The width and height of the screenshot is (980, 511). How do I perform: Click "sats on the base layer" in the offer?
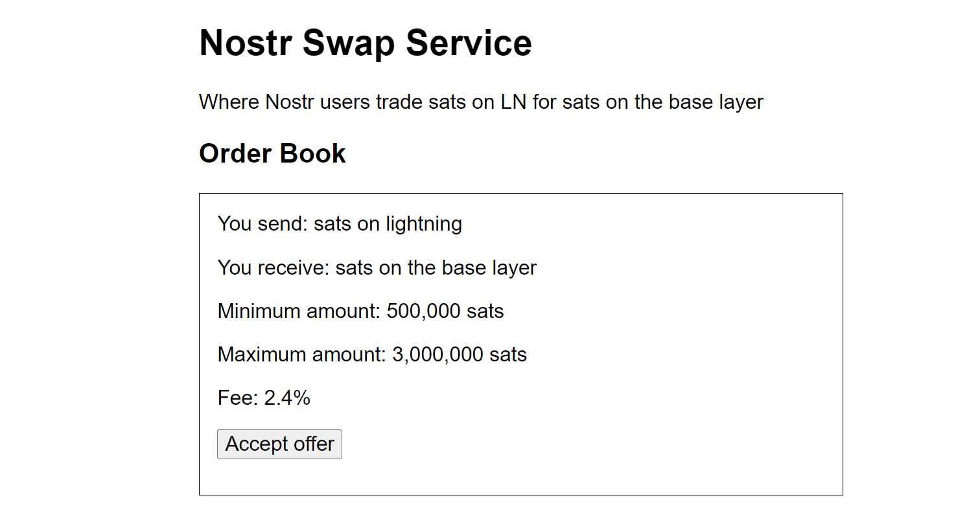click(x=436, y=267)
